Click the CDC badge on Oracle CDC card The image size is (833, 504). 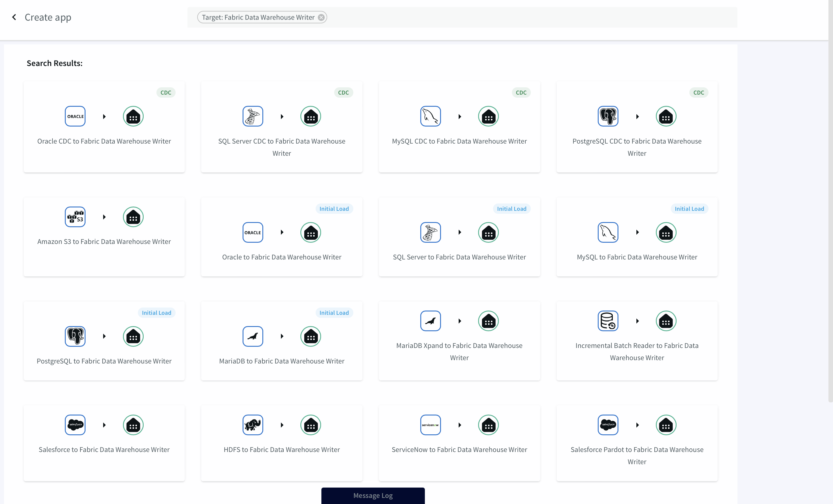(x=166, y=92)
